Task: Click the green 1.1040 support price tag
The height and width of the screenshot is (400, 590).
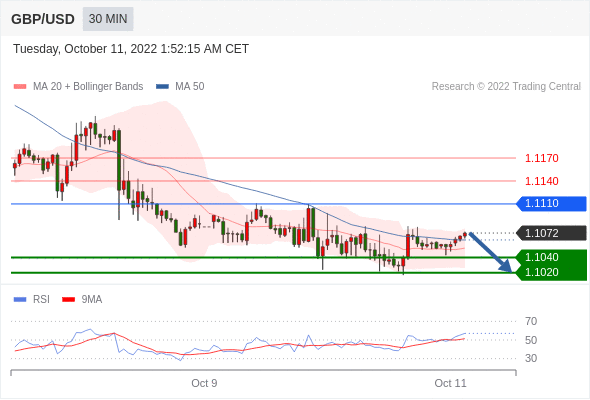Action: (551, 257)
